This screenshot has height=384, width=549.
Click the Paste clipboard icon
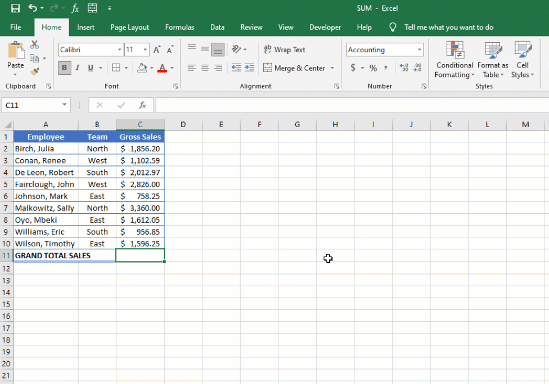pos(16,51)
